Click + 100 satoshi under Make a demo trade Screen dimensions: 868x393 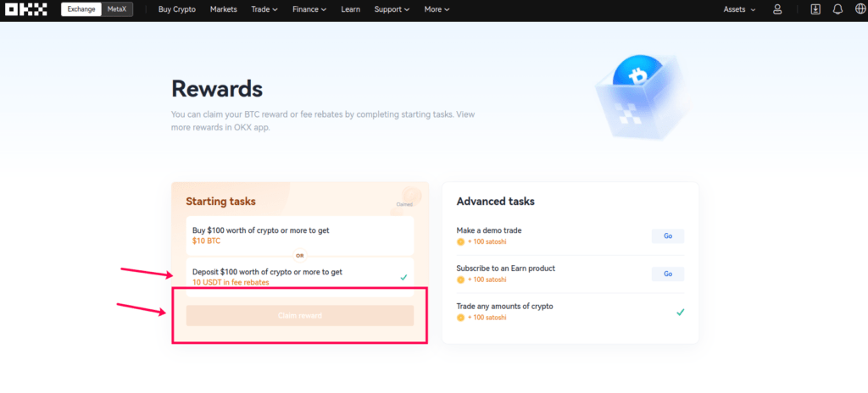487,242
